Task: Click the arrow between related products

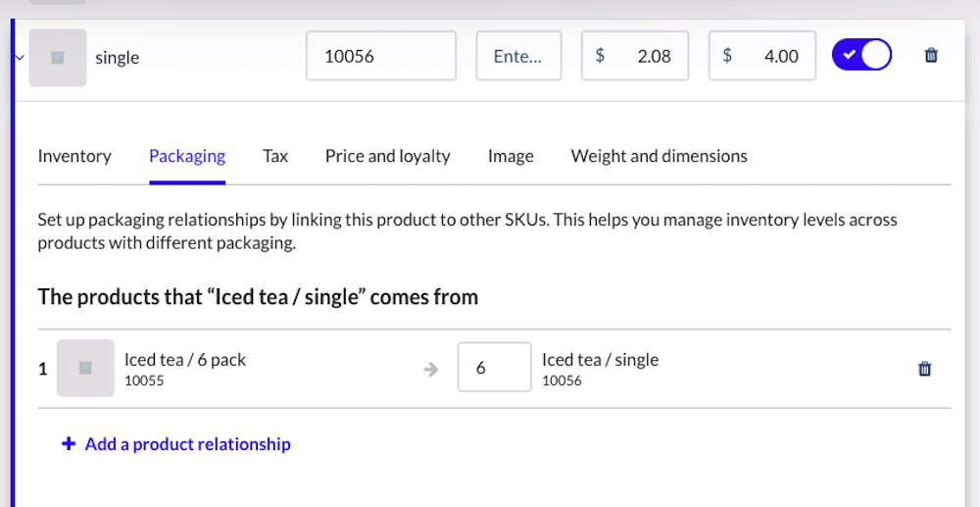Action: pos(431,370)
